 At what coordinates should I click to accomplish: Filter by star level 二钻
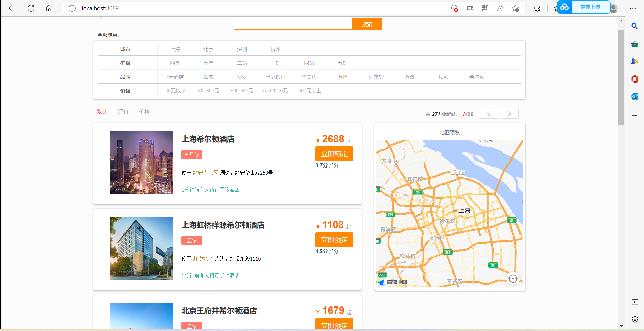click(242, 63)
